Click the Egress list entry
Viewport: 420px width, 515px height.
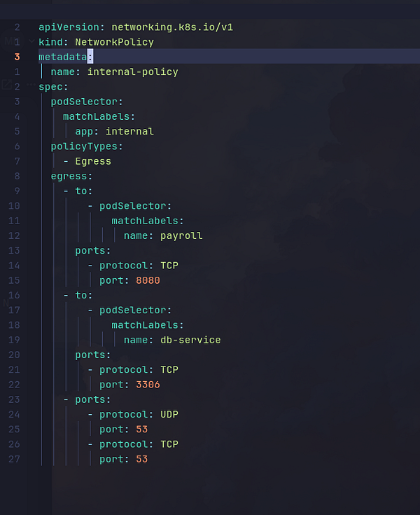pyautogui.click(x=93, y=161)
